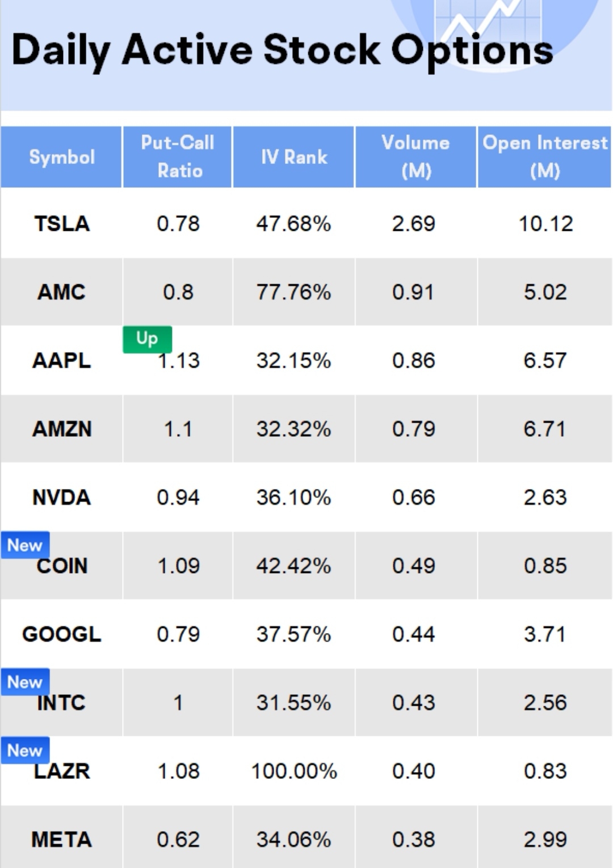Click the New badge beside INTC

click(25, 682)
